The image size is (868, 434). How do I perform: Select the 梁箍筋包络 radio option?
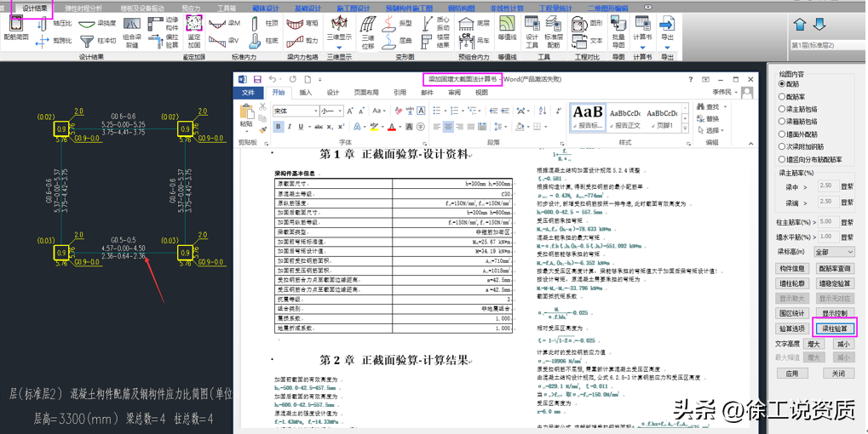point(782,122)
